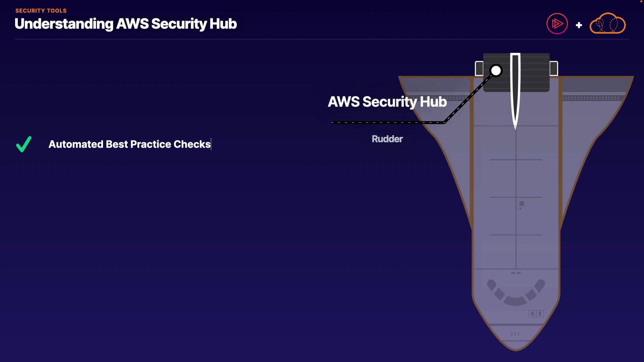Click the dashed callout line under label
This screenshot has width=644, height=362.
point(386,123)
